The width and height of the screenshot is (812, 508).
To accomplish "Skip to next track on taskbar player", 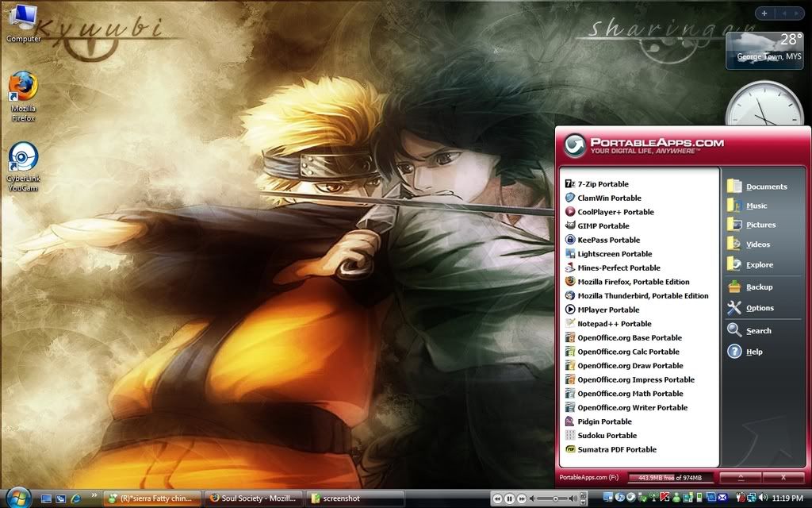I will pos(522,498).
